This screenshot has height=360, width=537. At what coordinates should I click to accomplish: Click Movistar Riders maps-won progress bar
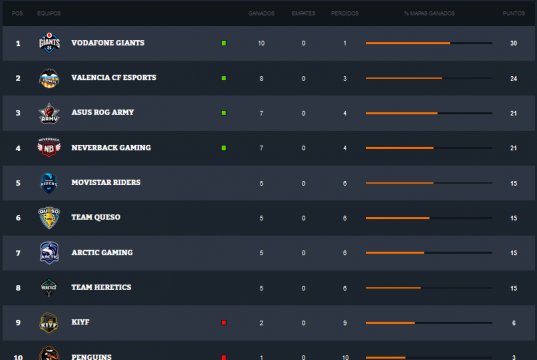point(429,183)
